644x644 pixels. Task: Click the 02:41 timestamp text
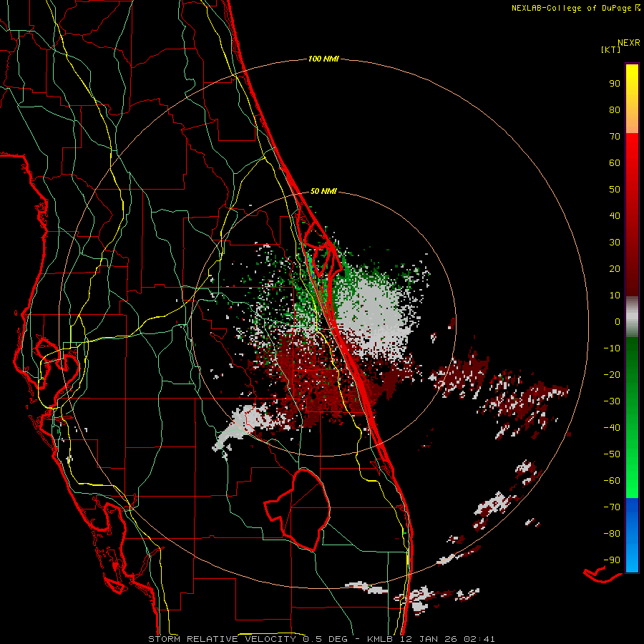pos(479,639)
